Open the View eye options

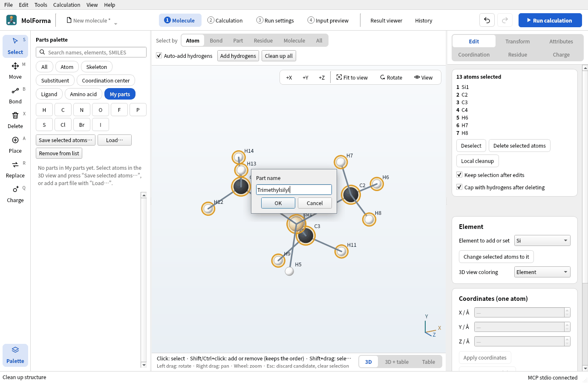tap(423, 77)
